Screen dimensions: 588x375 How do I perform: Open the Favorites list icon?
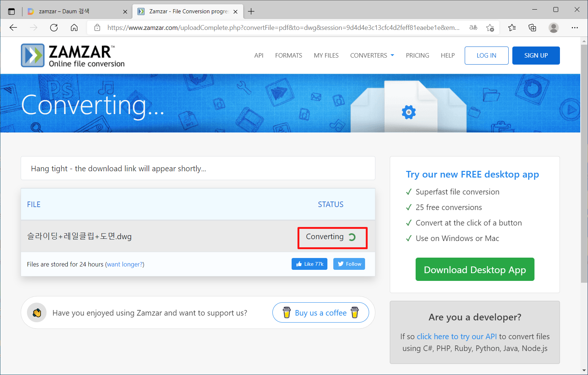(512, 28)
